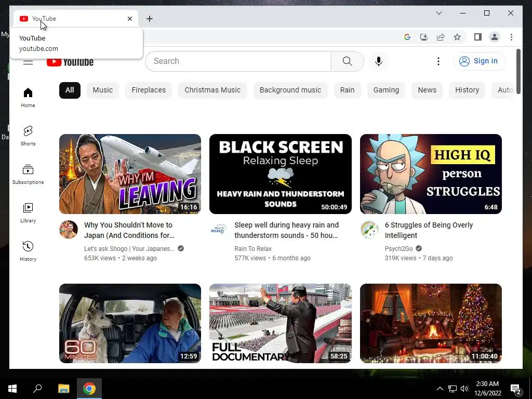Open Let's ask Shogo channel name
532x399 pixels.
[x=129, y=249]
